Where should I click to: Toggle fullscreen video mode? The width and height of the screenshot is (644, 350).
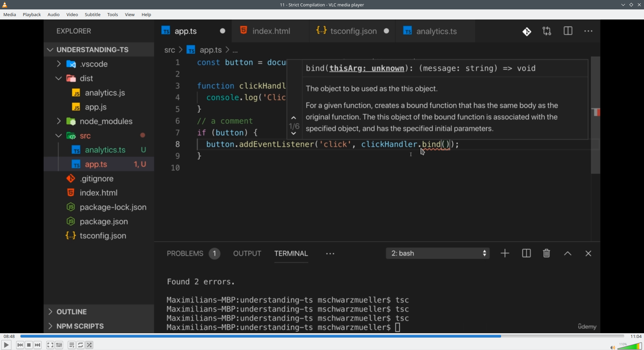pyautogui.click(x=50, y=345)
